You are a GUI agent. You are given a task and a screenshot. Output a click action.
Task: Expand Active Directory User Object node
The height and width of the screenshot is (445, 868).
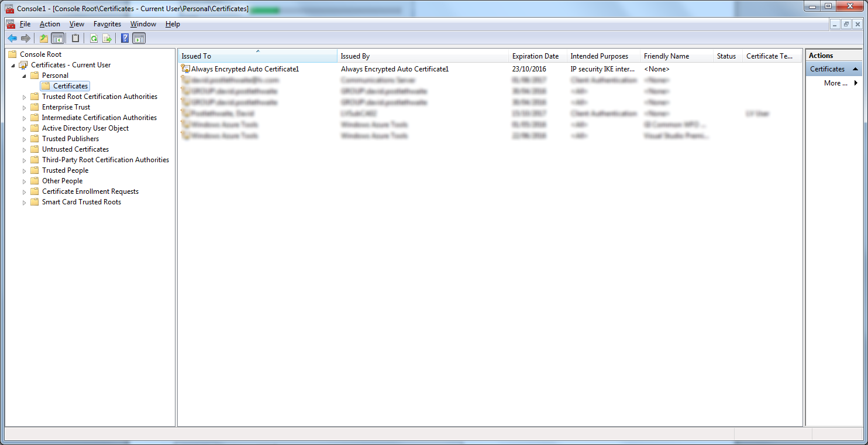24,129
